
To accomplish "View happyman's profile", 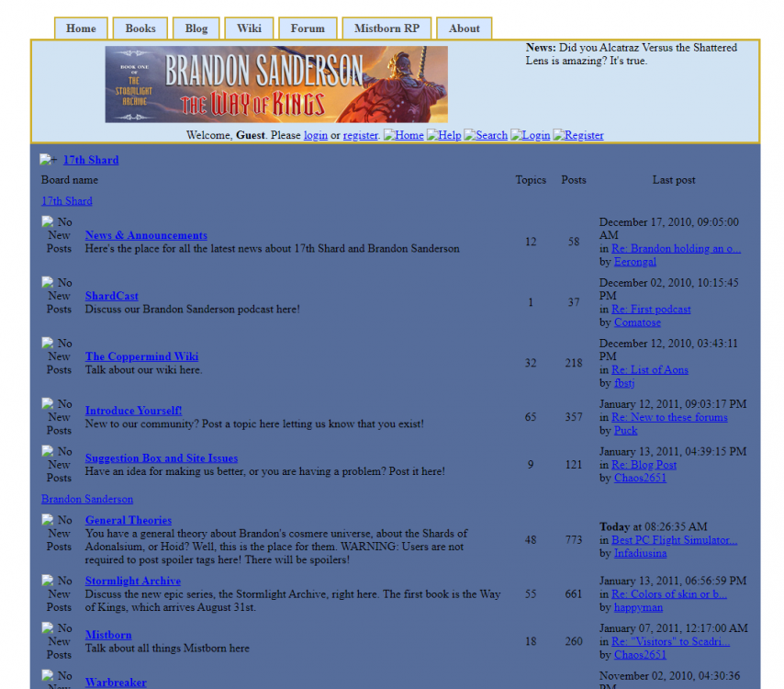I will pos(638,607).
